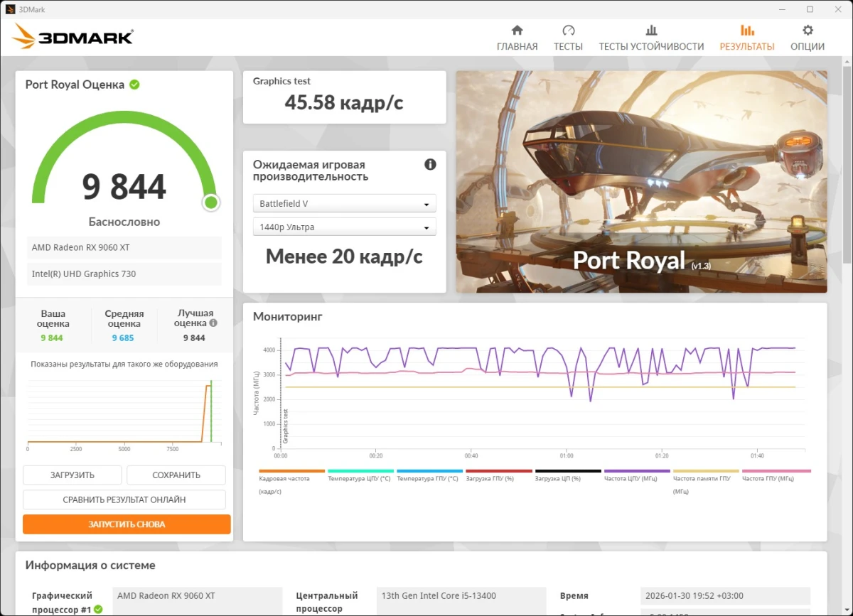Click the 3DMark flame logo
The image size is (853, 616).
(x=25, y=36)
